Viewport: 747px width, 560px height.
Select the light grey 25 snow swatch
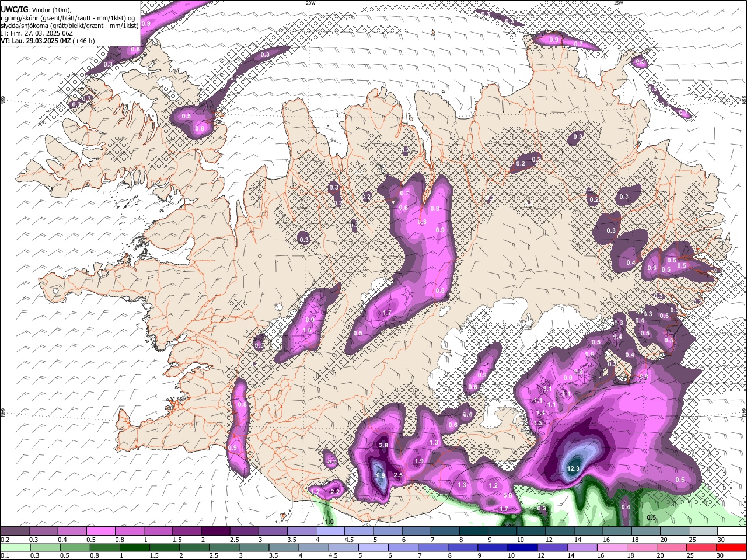[x=703, y=531]
